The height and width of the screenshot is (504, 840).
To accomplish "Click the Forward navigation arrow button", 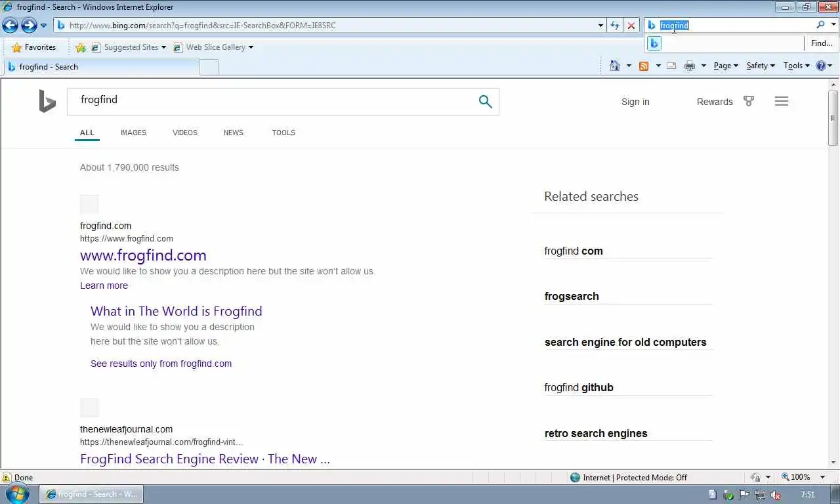I will (29, 26).
